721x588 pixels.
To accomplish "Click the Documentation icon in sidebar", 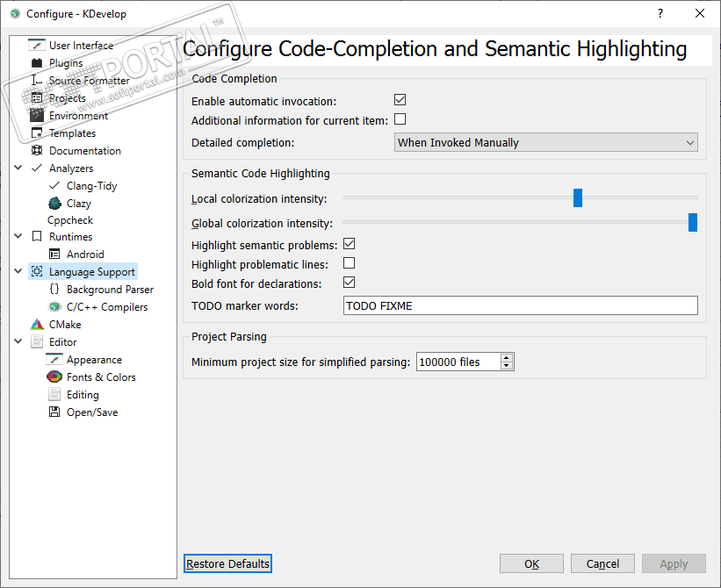I will point(37,151).
